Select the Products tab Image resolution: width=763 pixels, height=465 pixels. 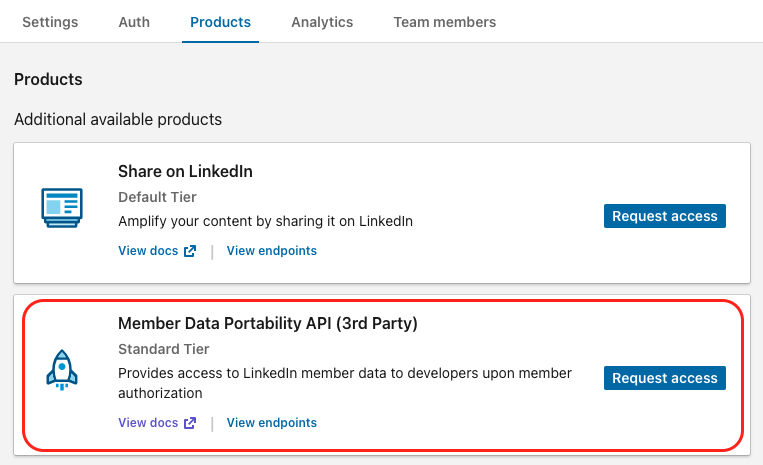point(220,22)
